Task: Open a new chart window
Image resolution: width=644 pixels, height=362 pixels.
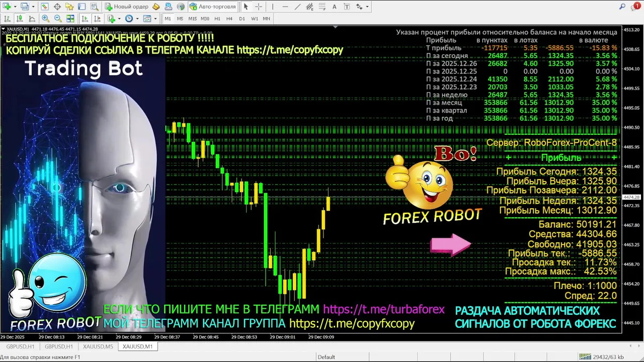Action: pos(7,7)
